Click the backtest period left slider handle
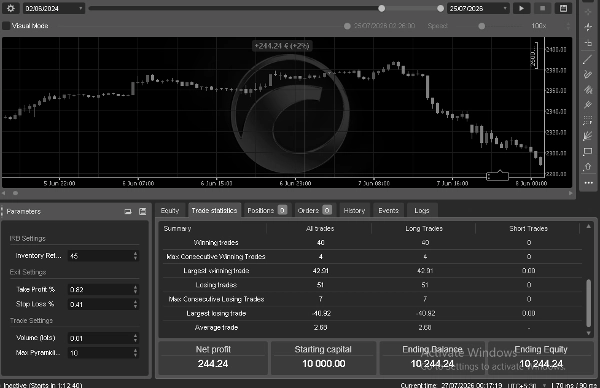The image size is (600, 388). [382, 8]
